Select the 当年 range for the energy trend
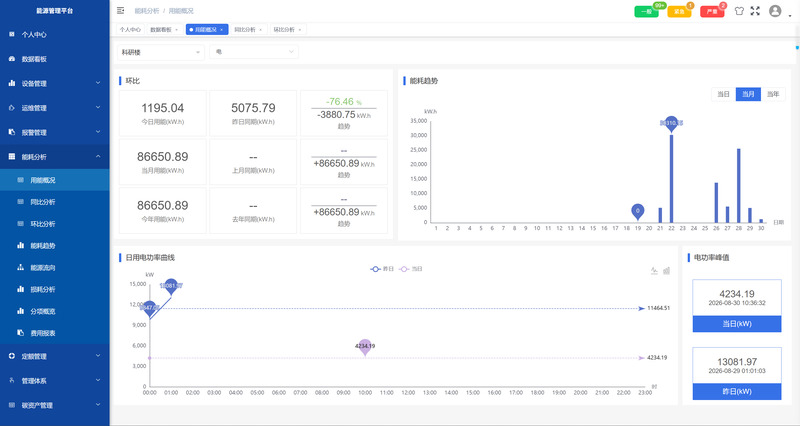800x426 pixels. click(773, 94)
